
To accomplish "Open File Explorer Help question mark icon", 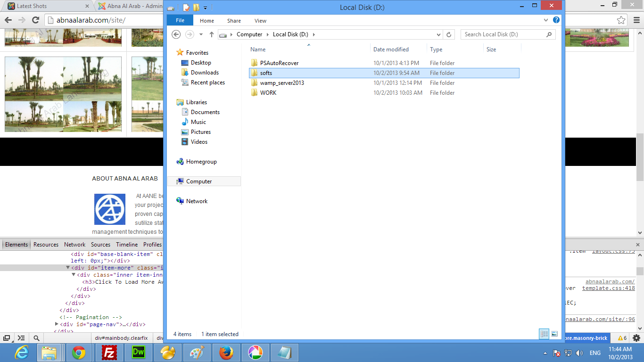I will pos(556,20).
